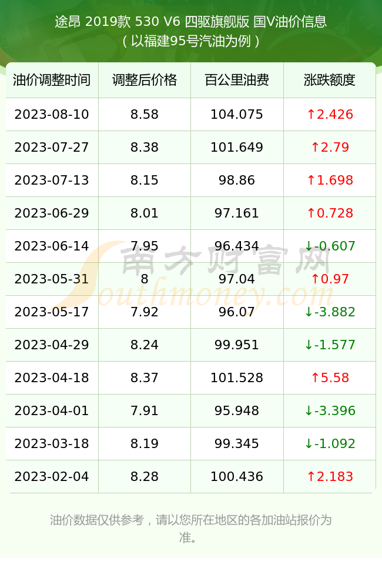Click the 2023-04-18 date cell

click(x=52, y=377)
